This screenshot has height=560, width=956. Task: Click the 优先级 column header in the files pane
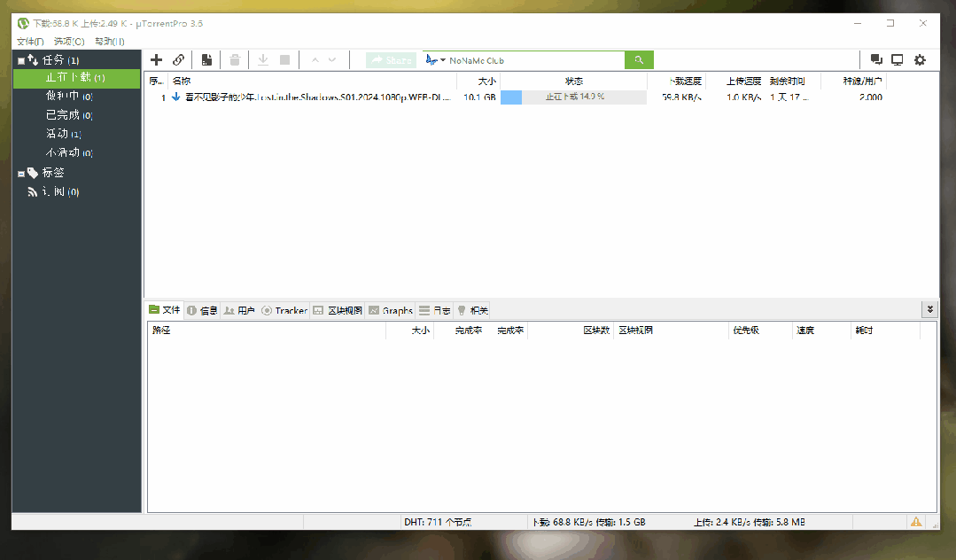click(759, 330)
